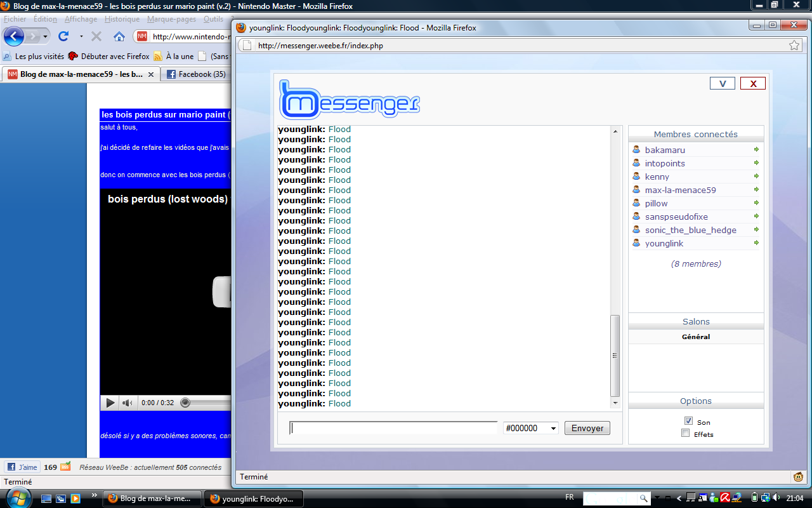This screenshot has width=812, height=508.
Task: Focus the chat message input field
Action: click(x=393, y=428)
